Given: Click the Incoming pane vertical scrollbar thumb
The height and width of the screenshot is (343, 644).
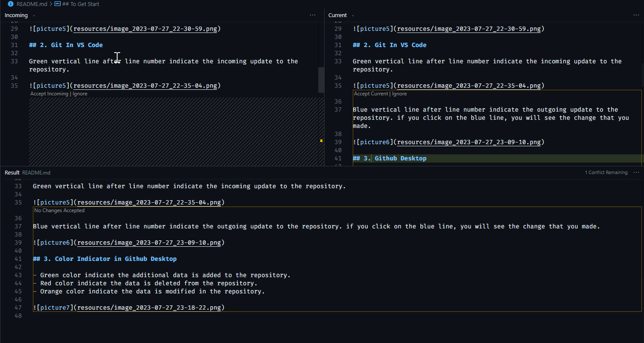Looking at the screenshot, I should [x=321, y=80].
